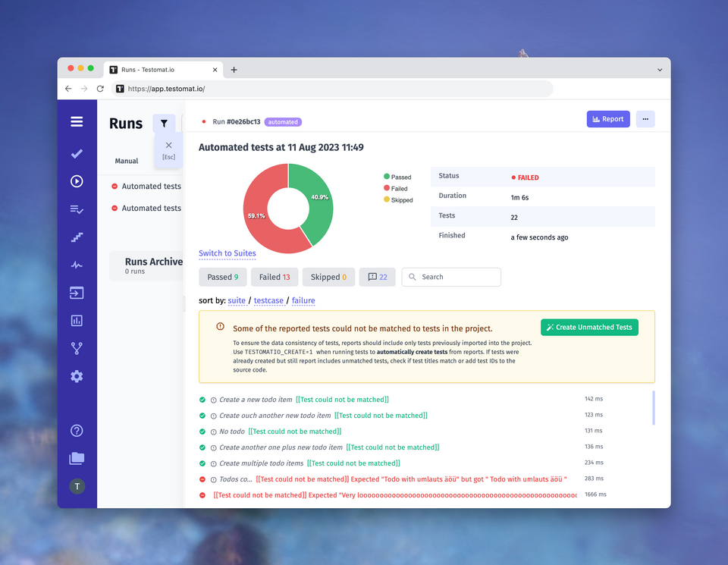Viewport: 728px width, 565px height.
Task: Sort by failure link
Action: tap(303, 301)
